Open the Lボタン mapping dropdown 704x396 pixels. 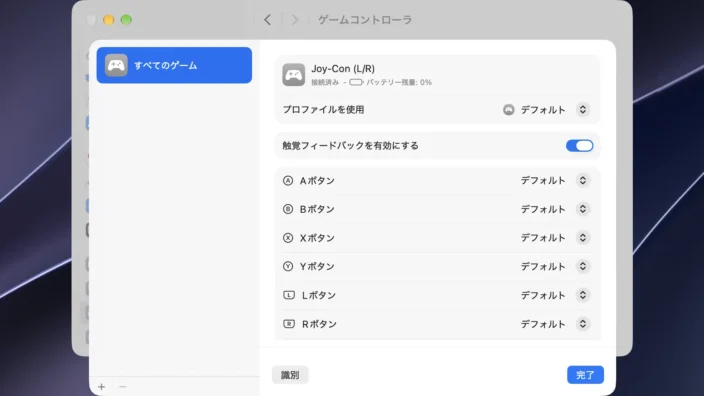click(583, 295)
